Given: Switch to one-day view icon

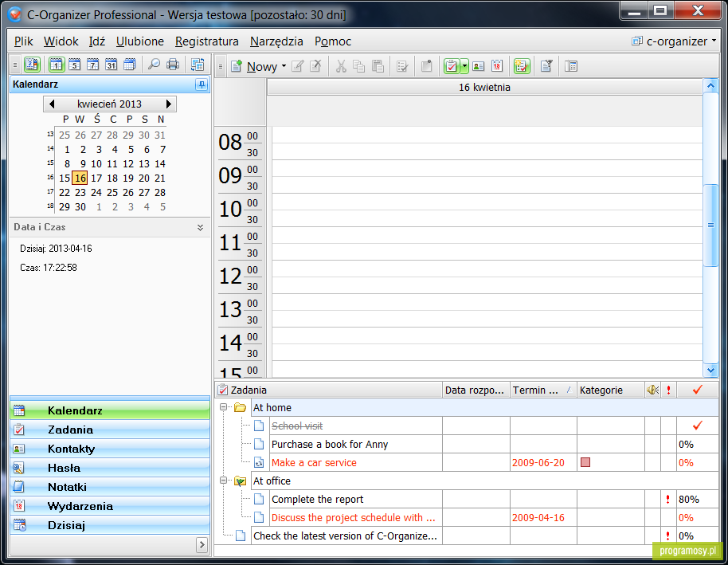Looking at the screenshot, I should (x=57, y=65).
